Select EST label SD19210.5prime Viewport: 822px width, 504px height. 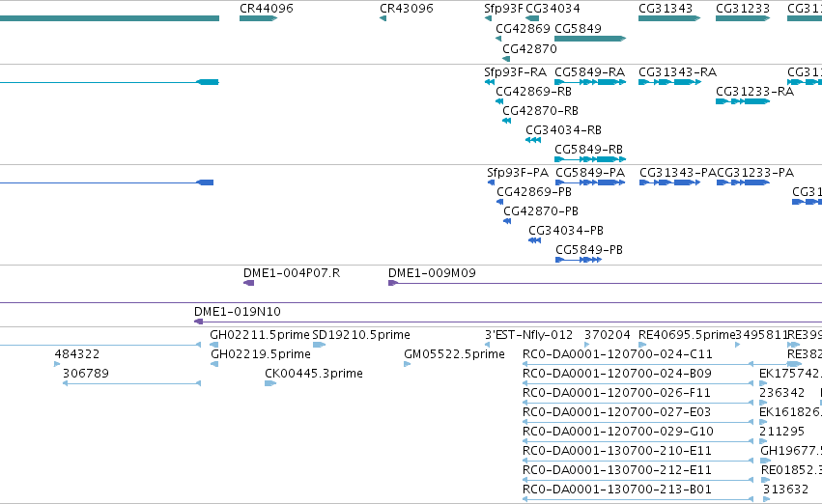point(361,335)
